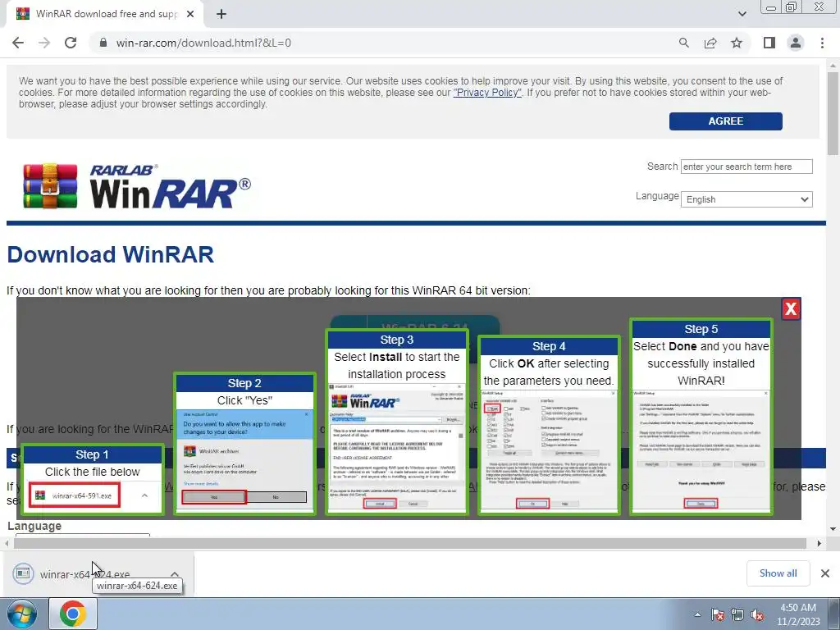Select the WinRAR download tab

[104, 14]
